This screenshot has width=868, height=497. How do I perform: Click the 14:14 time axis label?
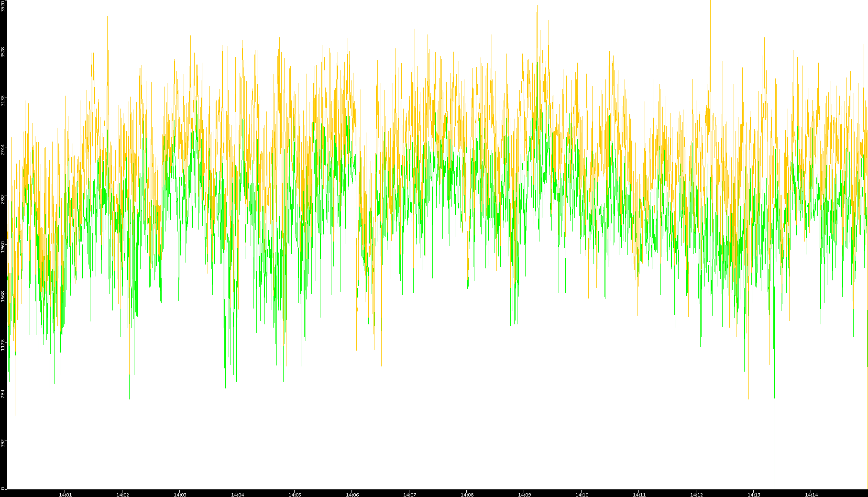[812, 495]
